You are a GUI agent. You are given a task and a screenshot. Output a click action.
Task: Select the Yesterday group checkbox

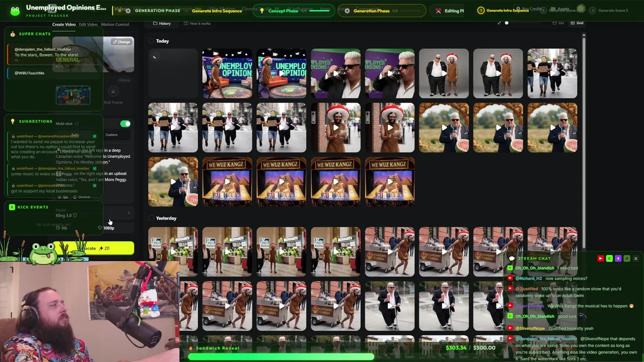151,218
